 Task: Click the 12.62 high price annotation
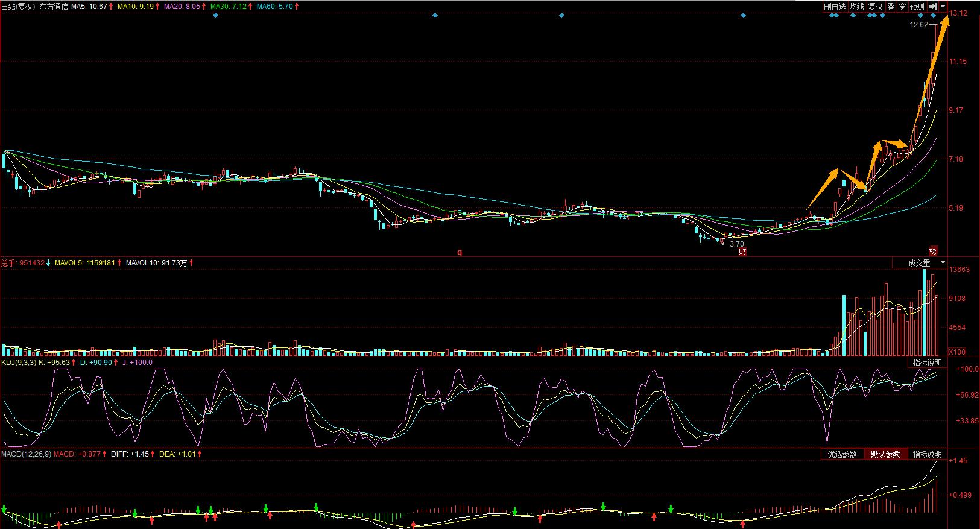(919, 25)
